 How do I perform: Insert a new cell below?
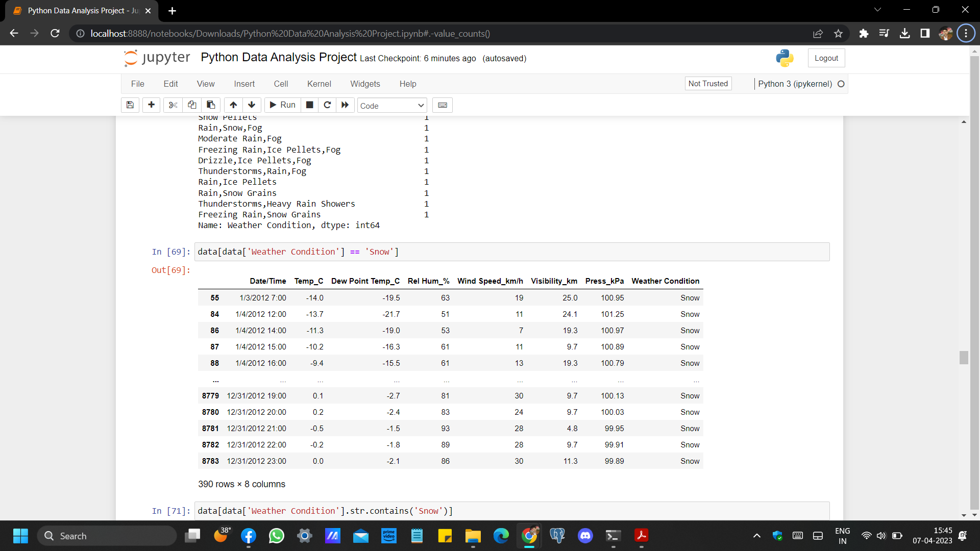(x=151, y=105)
